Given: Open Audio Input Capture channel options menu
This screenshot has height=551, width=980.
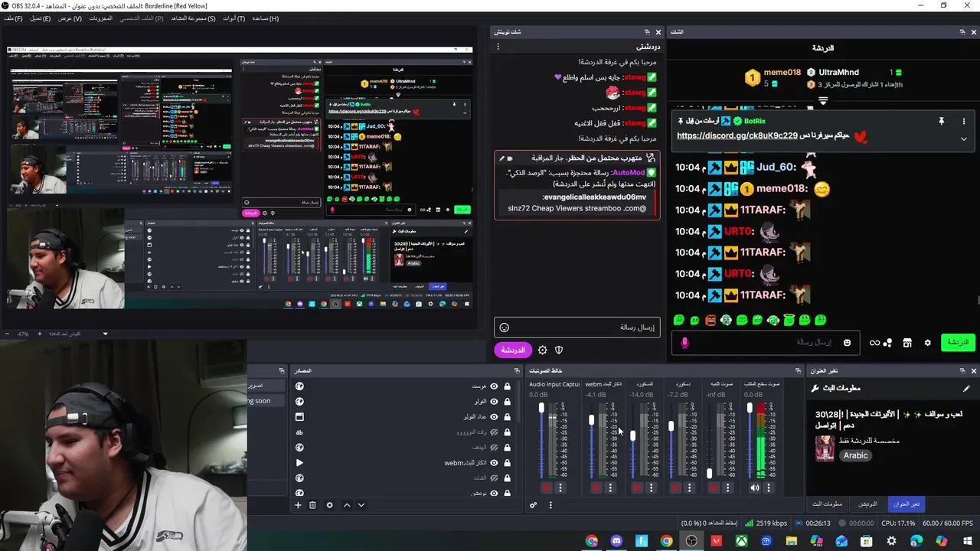Looking at the screenshot, I should (560, 487).
